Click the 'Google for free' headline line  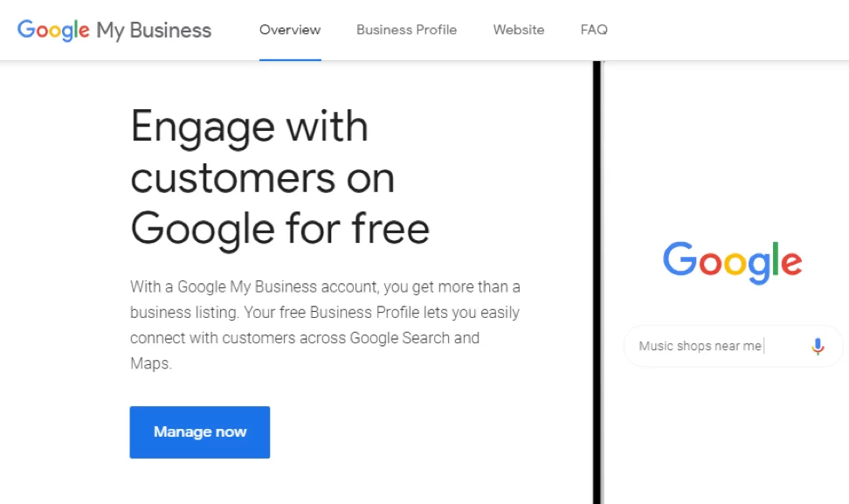280,229
